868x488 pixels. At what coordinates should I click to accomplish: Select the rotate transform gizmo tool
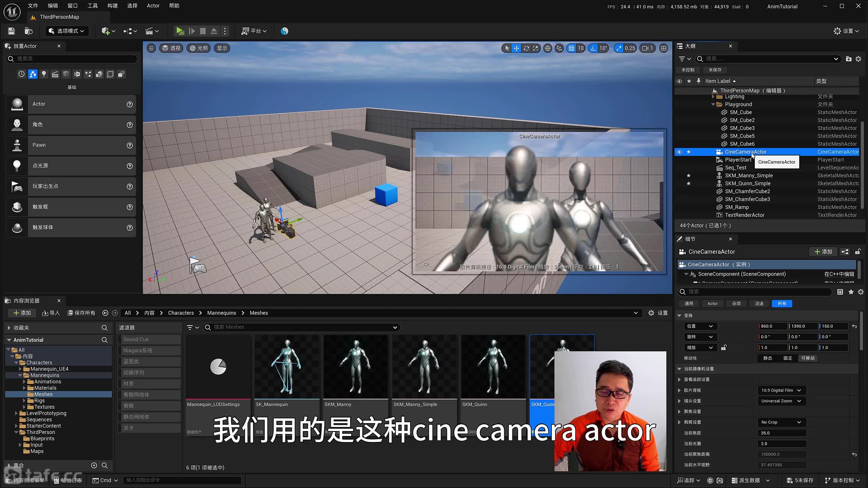click(526, 48)
